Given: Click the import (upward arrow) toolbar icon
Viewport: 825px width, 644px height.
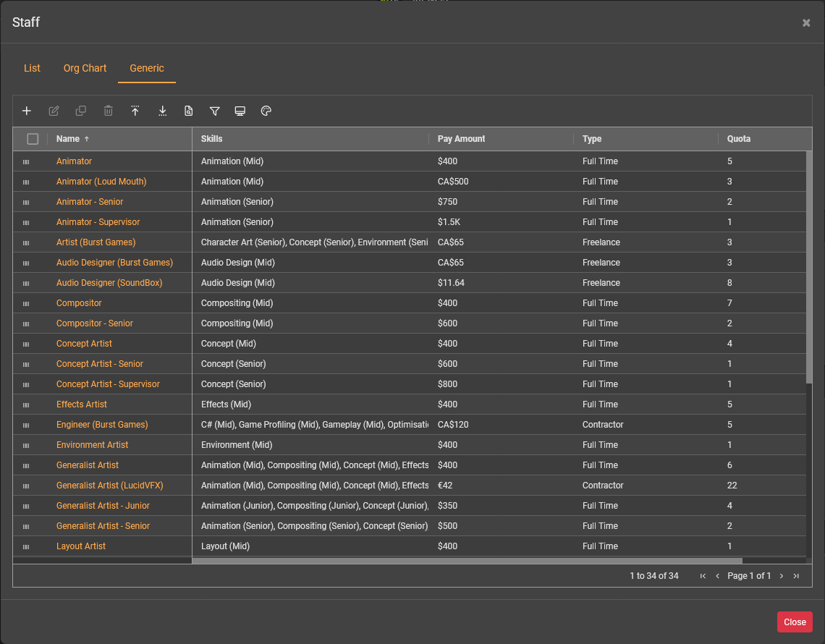Looking at the screenshot, I should pyautogui.click(x=135, y=111).
